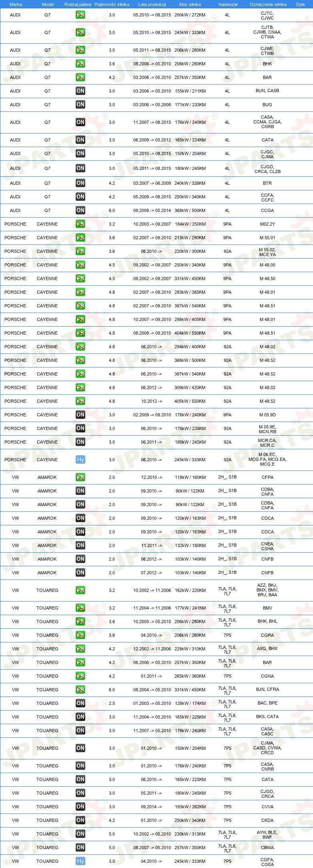Click diesel ON icon in VW Amarok CNEA, CSHA row
The width and height of the screenshot is (313, 868).
pos(80,545)
